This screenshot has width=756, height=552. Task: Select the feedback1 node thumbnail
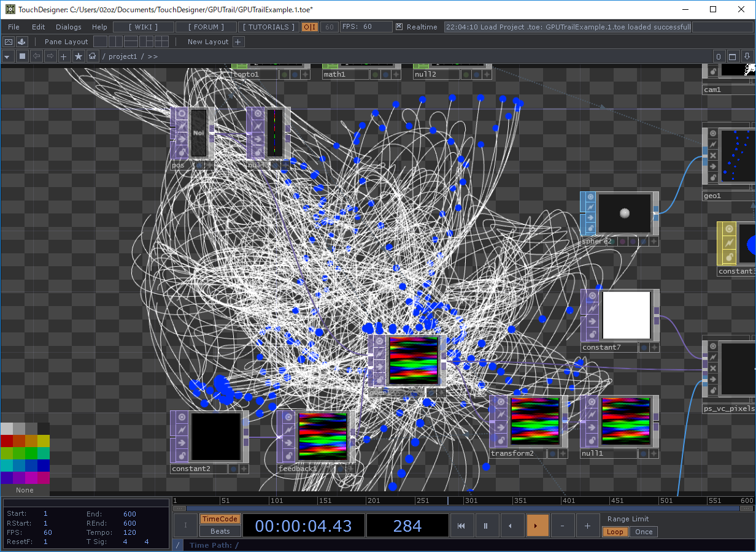point(323,436)
